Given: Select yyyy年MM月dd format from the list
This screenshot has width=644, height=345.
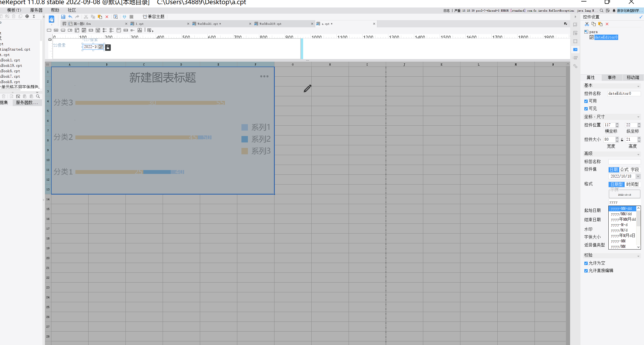Looking at the screenshot, I should click(622, 219).
